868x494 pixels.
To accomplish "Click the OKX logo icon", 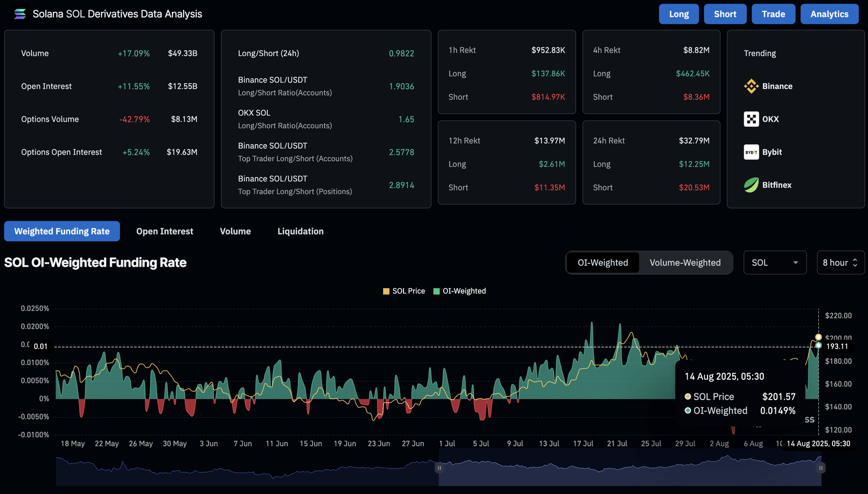I will [751, 119].
